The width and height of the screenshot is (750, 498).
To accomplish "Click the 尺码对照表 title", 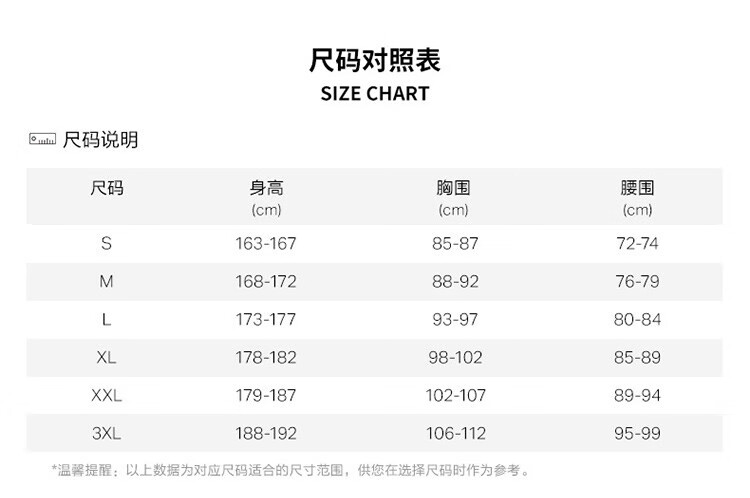I will click(375, 60).
